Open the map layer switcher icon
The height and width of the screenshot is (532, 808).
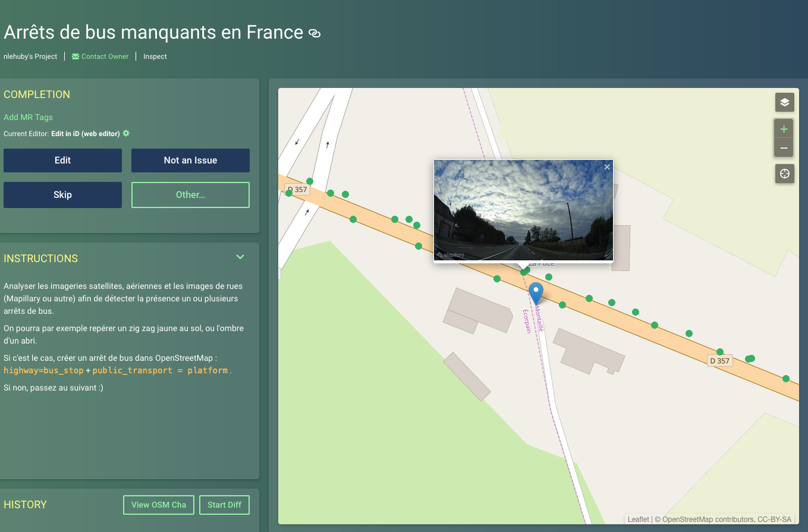tap(784, 102)
